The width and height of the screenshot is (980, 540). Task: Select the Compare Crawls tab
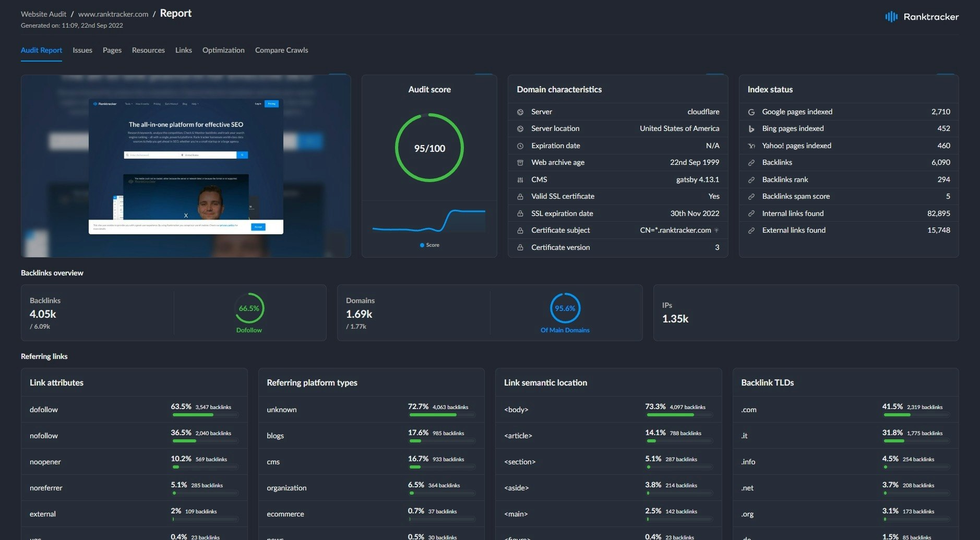click(281, 50)
